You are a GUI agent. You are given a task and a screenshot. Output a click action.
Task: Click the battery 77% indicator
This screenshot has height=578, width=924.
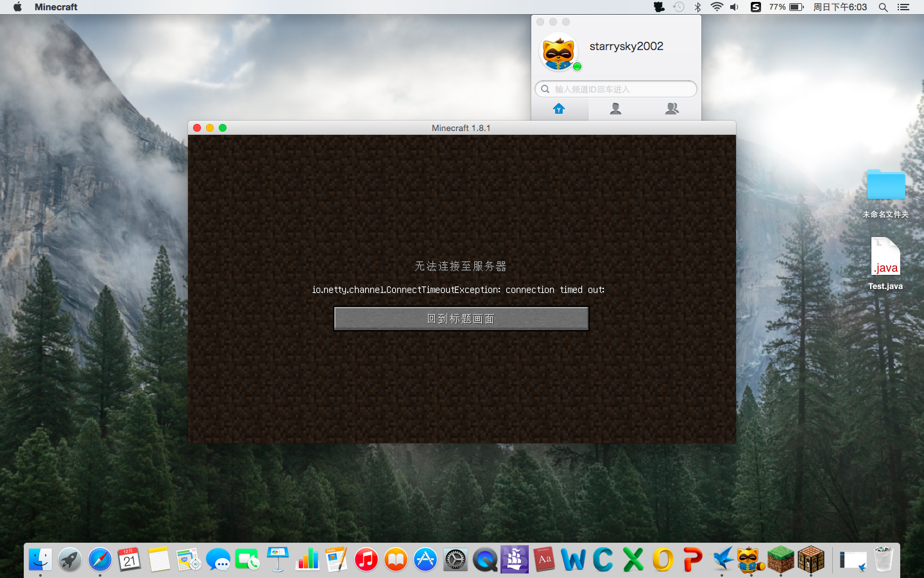787,7
